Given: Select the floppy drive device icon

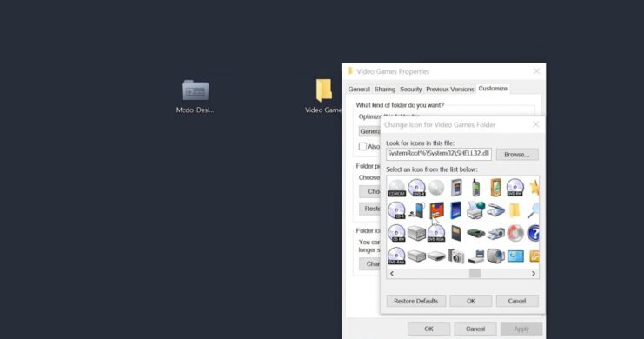Looking at the screenshot, I should coord(476,256).
